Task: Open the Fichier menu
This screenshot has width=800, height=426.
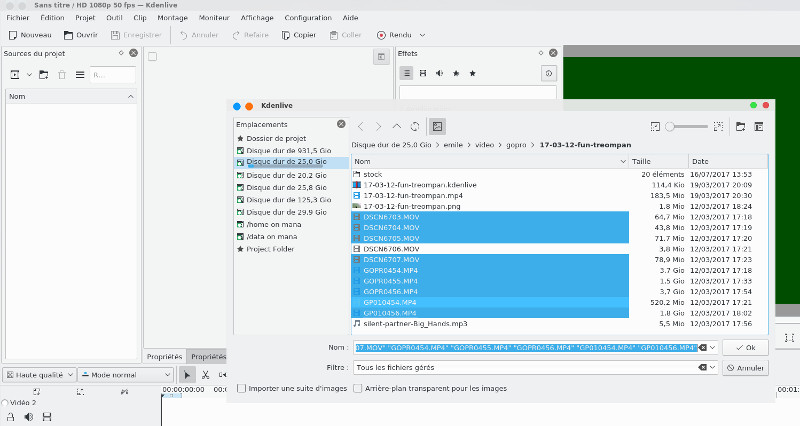Action: point(17,17)
